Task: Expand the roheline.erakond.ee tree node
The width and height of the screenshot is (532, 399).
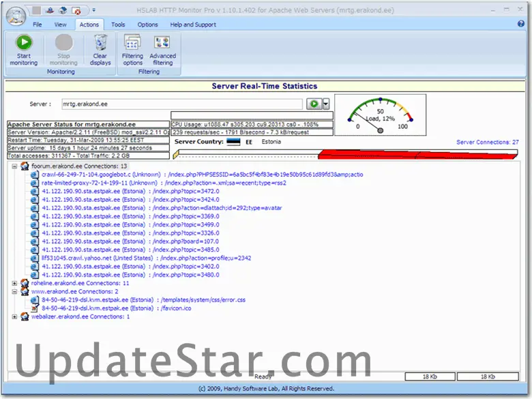Action: pyautogui.click(x=14, y=283)
